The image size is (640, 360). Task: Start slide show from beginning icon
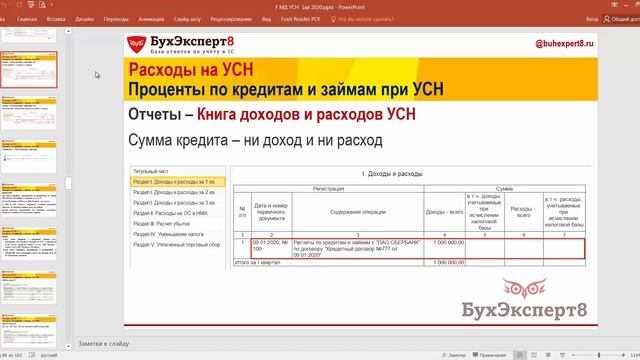click(x=31, y=5)
